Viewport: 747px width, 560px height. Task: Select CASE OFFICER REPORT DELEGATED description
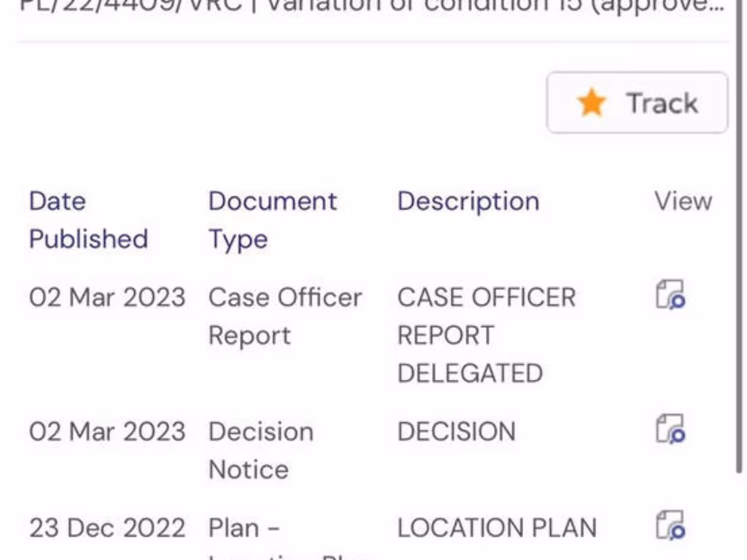click(x=486, y=335)
